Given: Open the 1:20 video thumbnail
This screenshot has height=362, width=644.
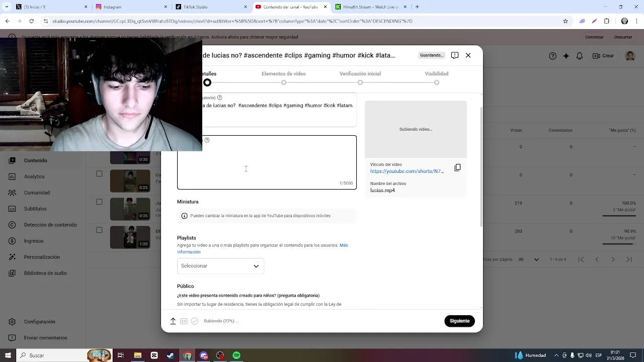Looking at the screenshot, I should tap(130, 237).
